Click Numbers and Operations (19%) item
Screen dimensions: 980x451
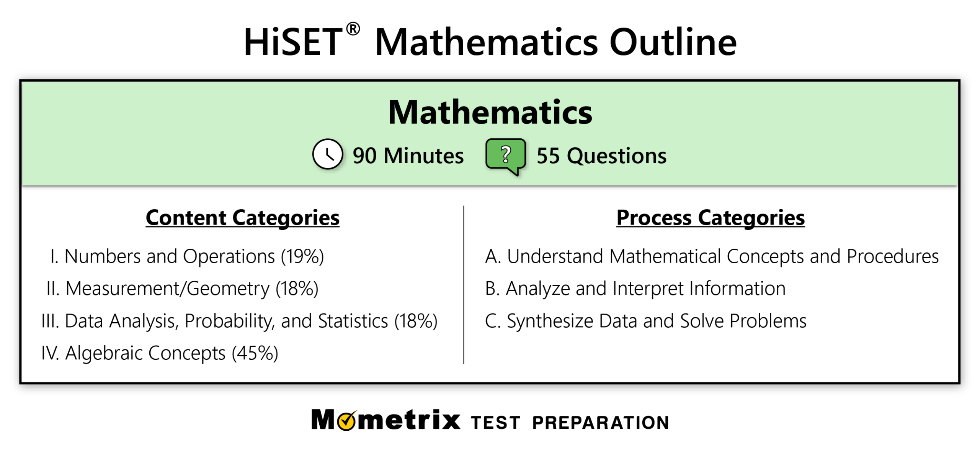click(x=187, y=256)
